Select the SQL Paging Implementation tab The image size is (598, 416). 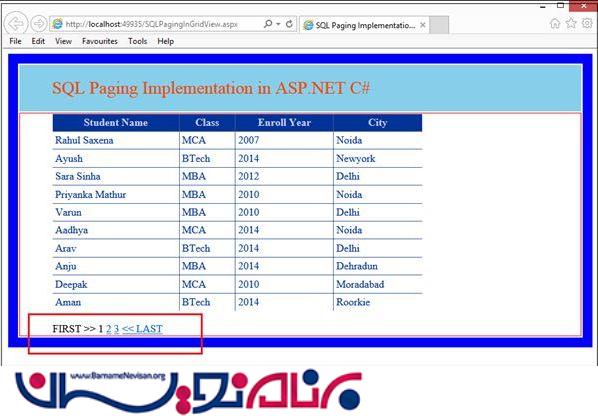[x=364, y=25]
